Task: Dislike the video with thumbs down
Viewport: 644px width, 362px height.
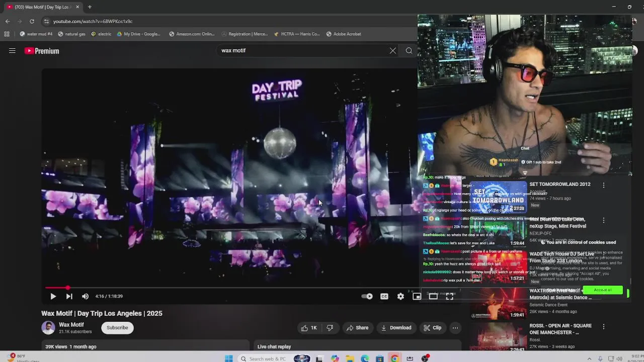Action: tap(330, 328)
